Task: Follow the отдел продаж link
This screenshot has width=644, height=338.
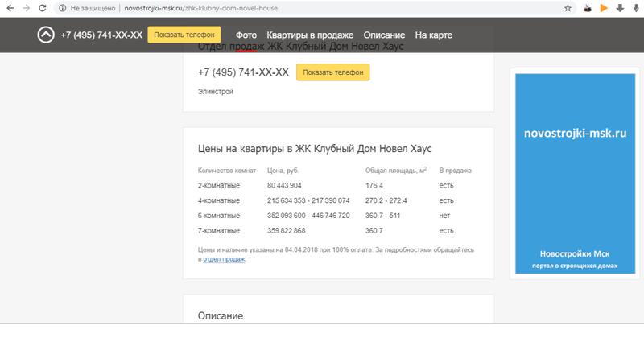Action: click(x=224, y=259)
